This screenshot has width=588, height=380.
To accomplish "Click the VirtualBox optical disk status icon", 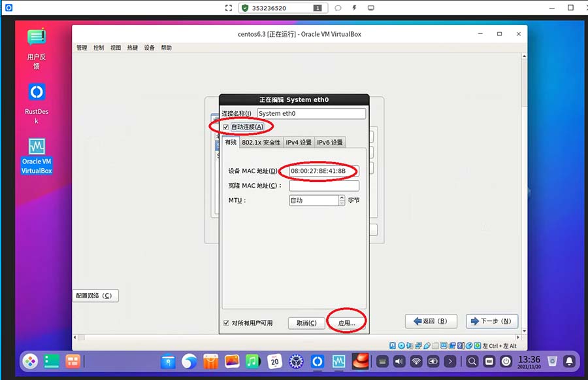I will [401, 346].
